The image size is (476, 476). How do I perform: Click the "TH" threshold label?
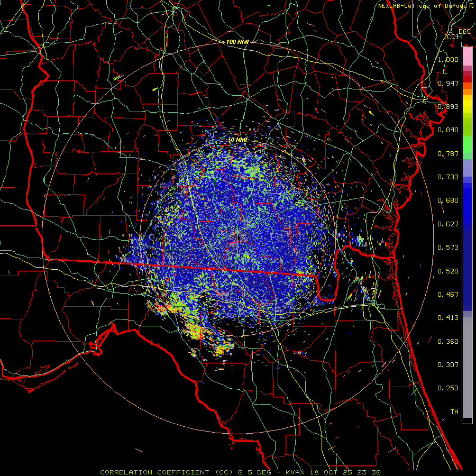pos(454,412)
